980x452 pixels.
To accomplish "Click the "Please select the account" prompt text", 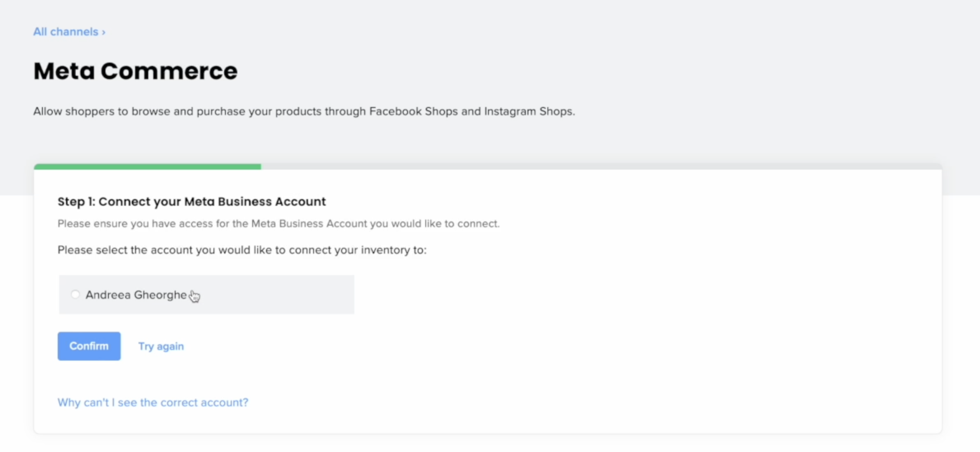I will pos(242,250).
